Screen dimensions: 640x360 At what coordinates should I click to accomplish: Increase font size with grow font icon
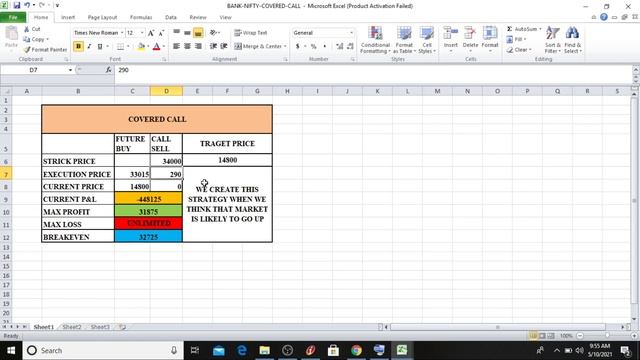(151, 33)
